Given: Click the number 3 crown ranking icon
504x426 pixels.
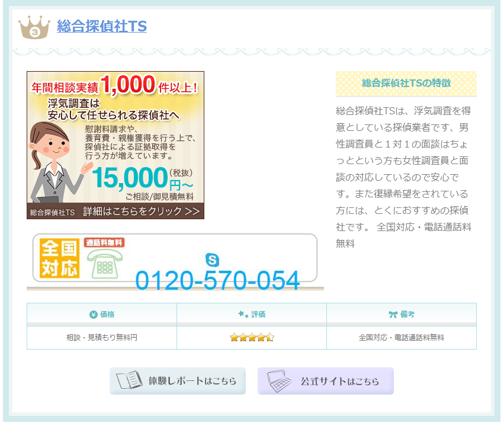Looking at the screenshot, I should point(34,27).
